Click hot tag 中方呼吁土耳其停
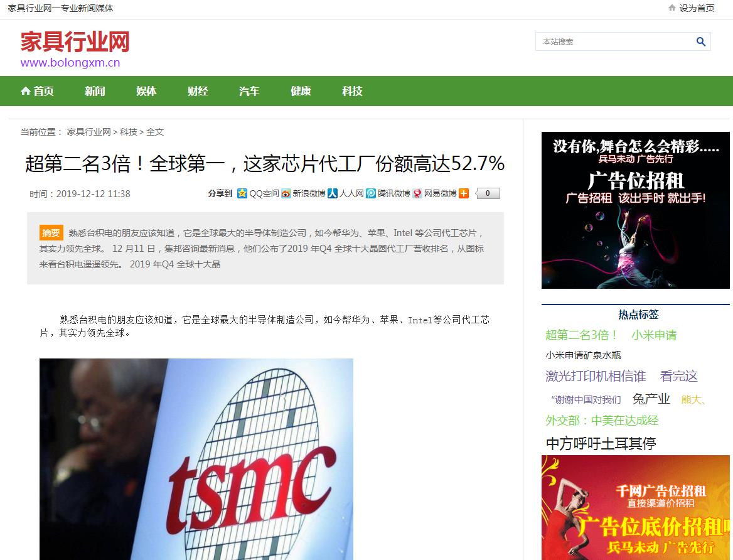The height and width of the screenshot is (560, 733). (x=601, y=443)
